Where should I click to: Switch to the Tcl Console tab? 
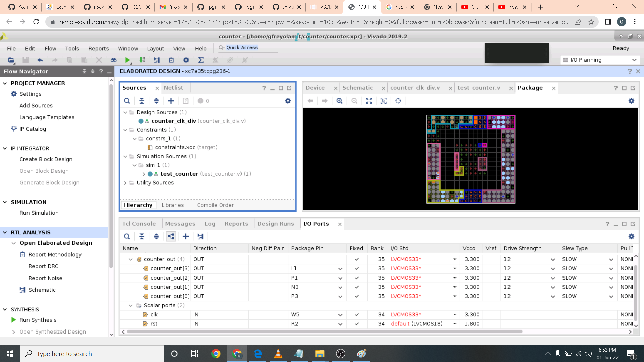(x=139, y=224)
